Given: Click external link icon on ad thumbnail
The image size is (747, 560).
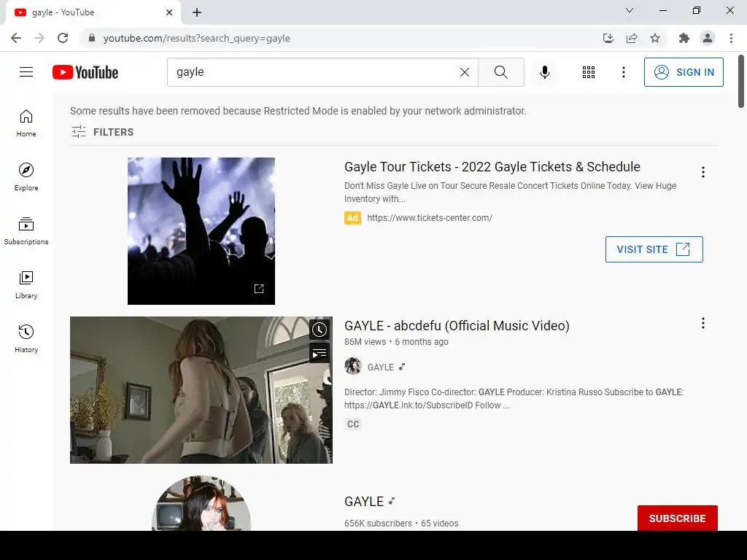Looking at the screenshot, I should (x=259, y=289).
